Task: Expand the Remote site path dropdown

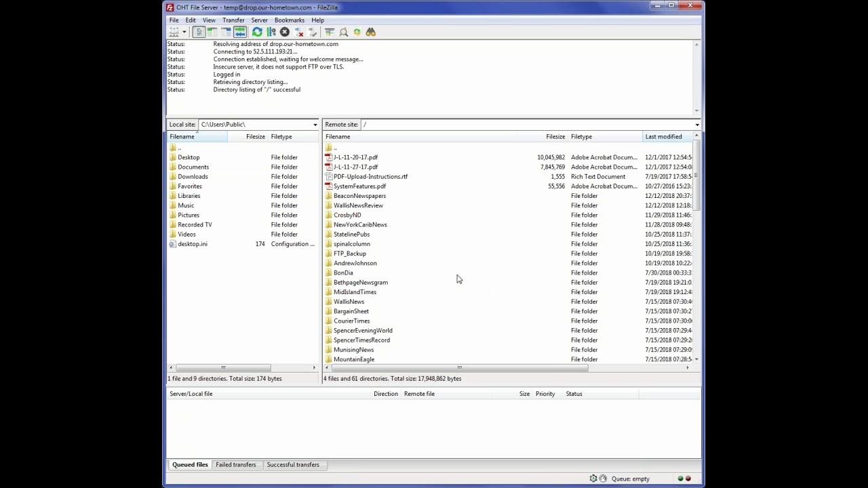Action: pos(696,125)
